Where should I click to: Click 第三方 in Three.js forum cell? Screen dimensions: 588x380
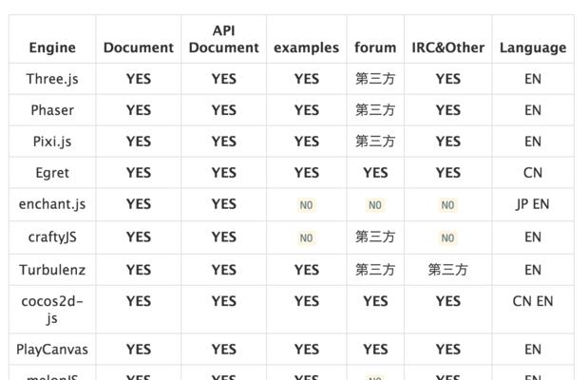pyautogui.click(x=375, y=79)
